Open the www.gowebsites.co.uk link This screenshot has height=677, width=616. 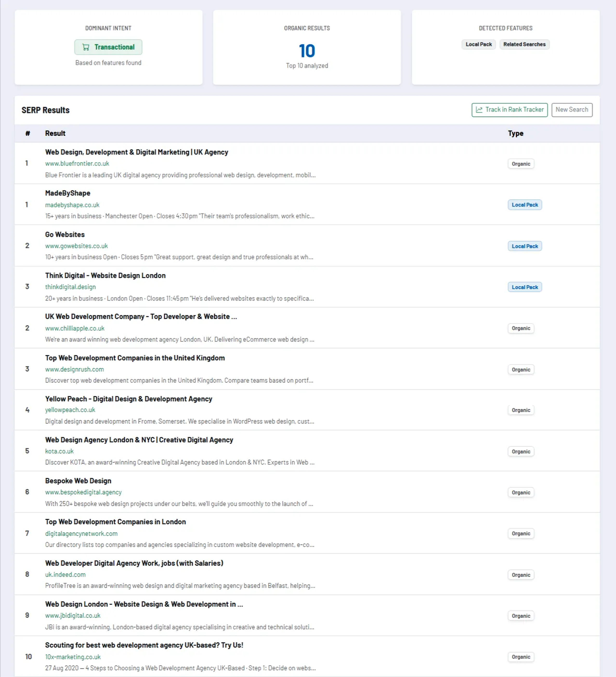[77, 246]
